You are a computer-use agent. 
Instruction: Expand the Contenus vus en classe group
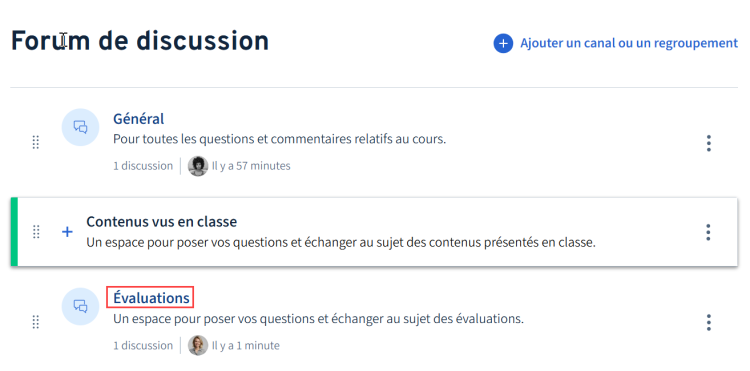[x=67, y=232]
